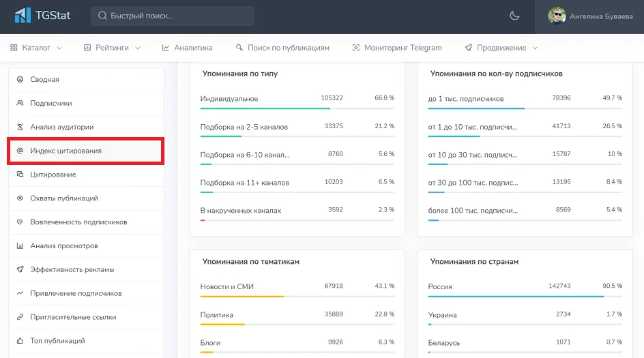Click the Сводная sidebar icon
Viewport: 644px width, 358px height.
20,80
